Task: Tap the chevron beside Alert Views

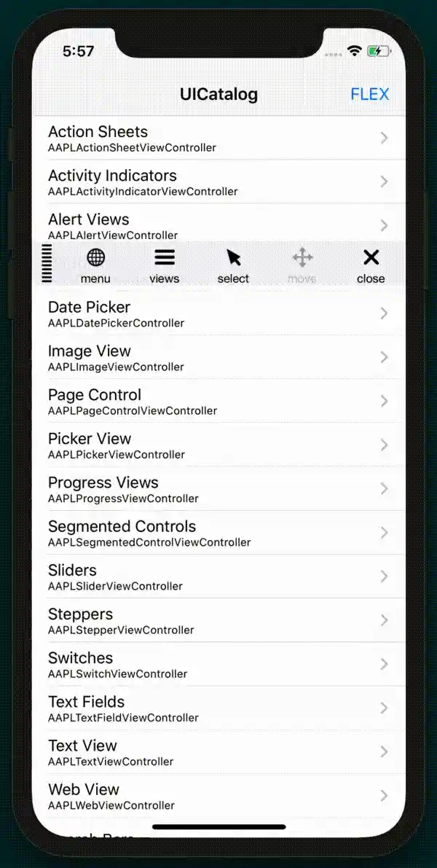Action: tap(385, 225)
